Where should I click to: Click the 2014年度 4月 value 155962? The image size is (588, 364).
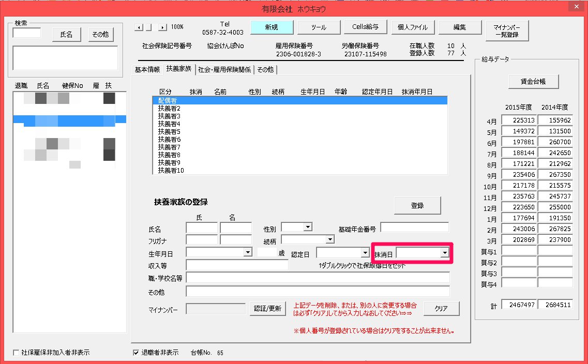(x=555, y=120)
